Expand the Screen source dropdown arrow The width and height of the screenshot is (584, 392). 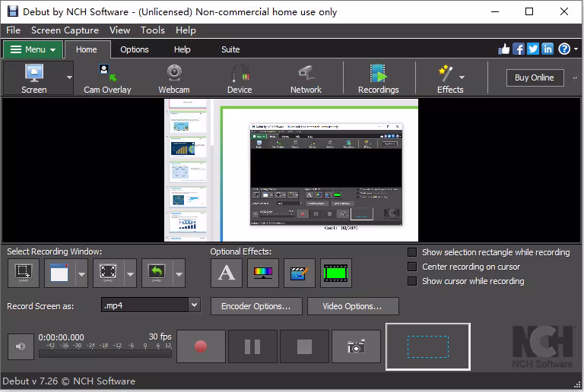pos(69,77)
